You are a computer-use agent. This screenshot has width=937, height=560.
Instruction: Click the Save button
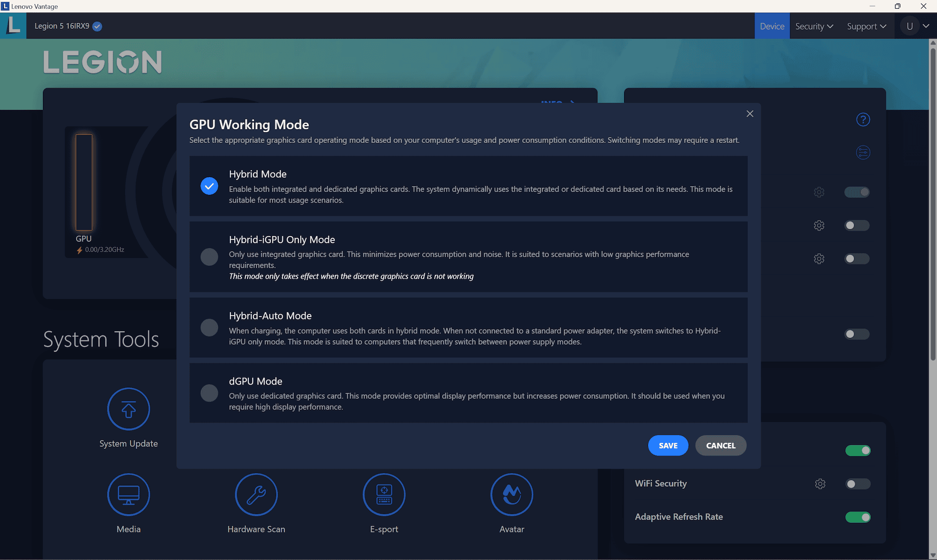(x=668, y=445)
